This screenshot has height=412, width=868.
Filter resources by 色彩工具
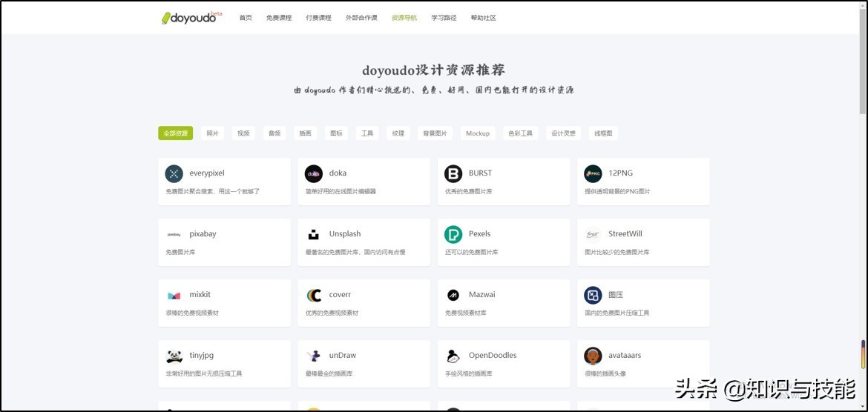520,133
